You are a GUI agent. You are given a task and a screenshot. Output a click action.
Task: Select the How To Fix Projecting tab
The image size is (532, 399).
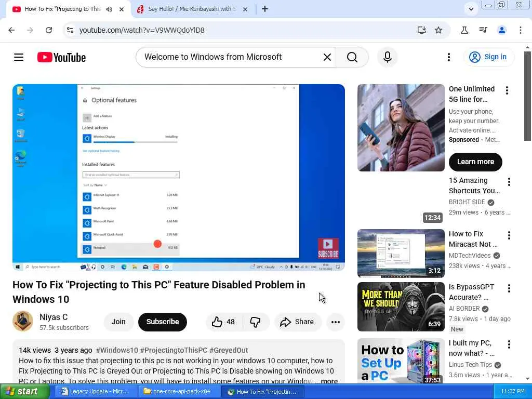click(x=63, y=9)
